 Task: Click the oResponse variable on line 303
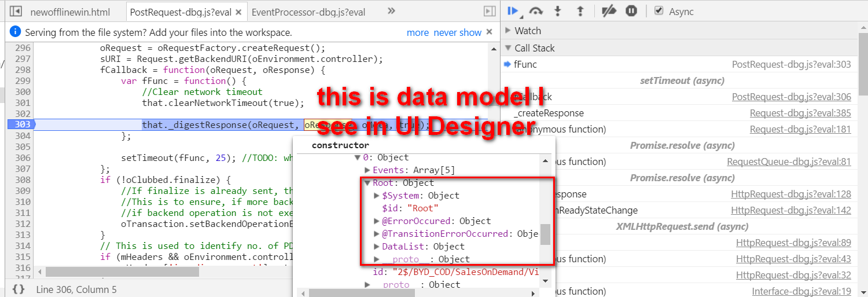click(328, 125)
